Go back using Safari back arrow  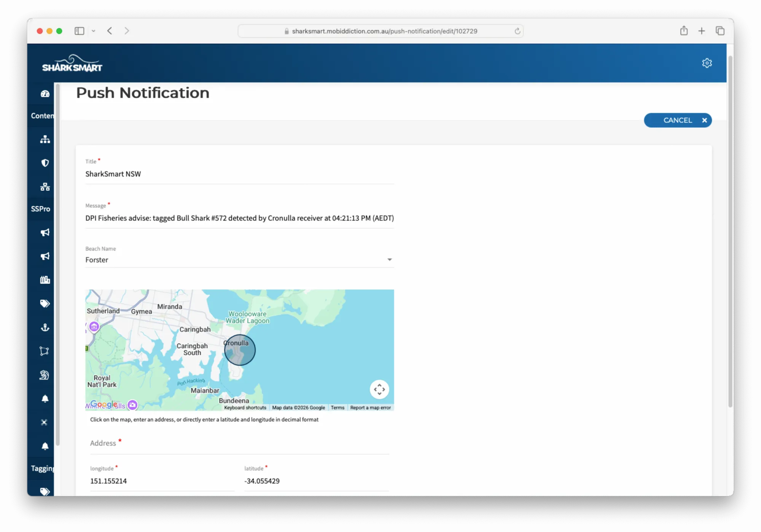110,31
